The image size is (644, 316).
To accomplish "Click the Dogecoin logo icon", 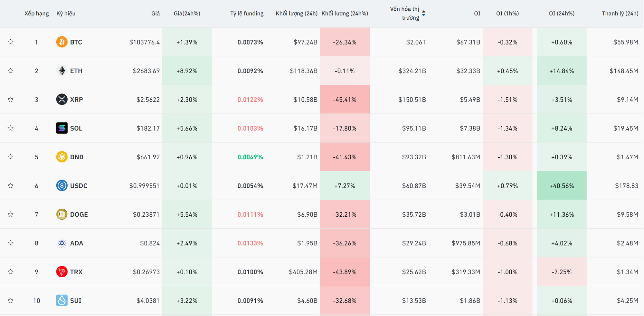I will coord(62,214).
